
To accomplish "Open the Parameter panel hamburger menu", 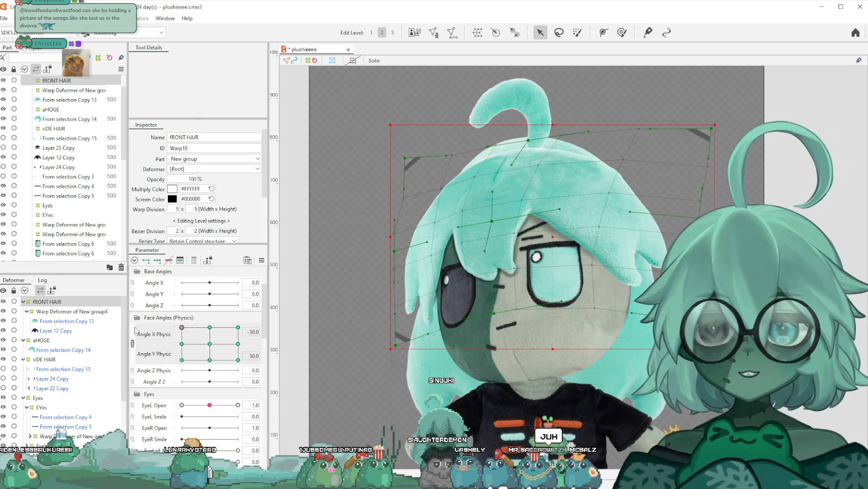I will click(x=261, y=260).
